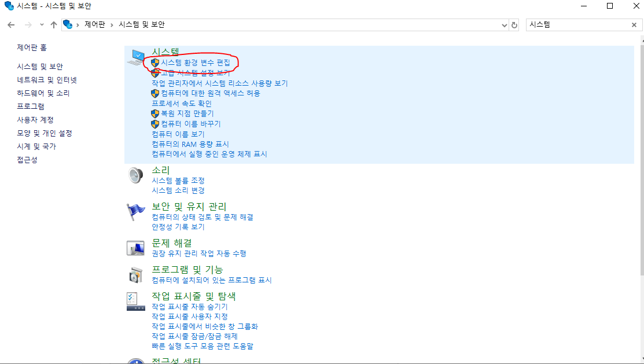Screen dimensions: 644x364
Task: Click the System computer monitor icon
Action: point(136,57)
